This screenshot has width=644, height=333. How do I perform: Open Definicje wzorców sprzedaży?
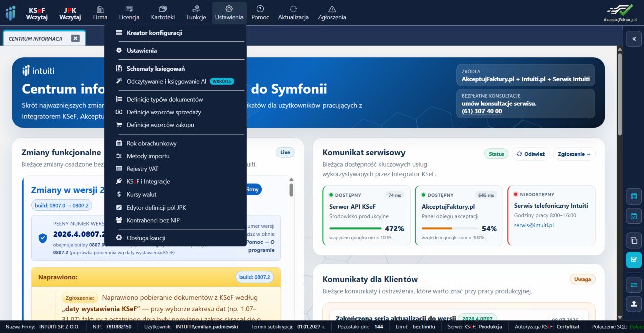(175, 112)
